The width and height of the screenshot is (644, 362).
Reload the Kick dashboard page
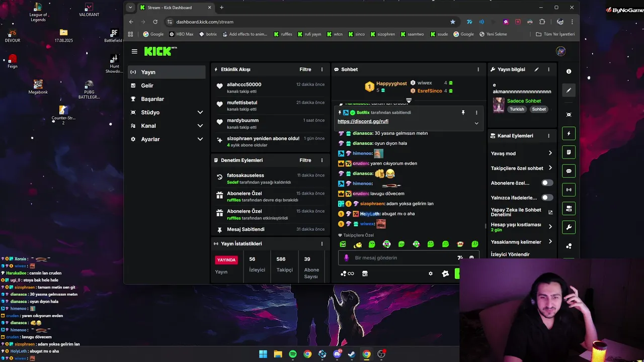[155, 22]
